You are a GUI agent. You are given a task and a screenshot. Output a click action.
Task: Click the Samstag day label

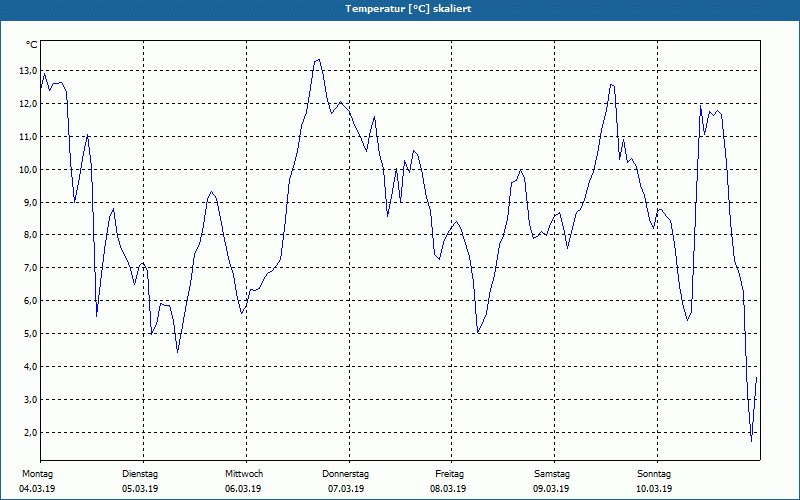[x=552, y=474]
